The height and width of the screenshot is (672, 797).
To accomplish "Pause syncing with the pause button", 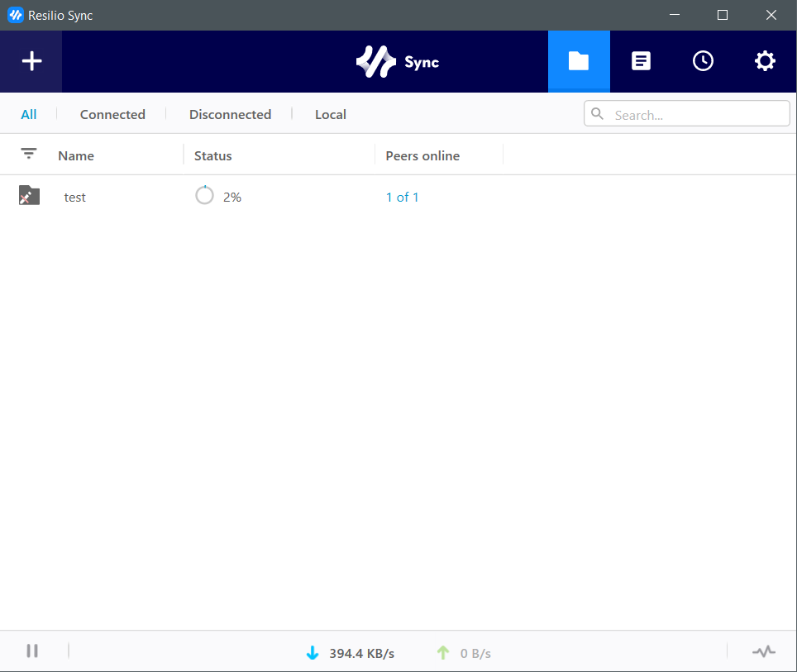I will [32, 651].
